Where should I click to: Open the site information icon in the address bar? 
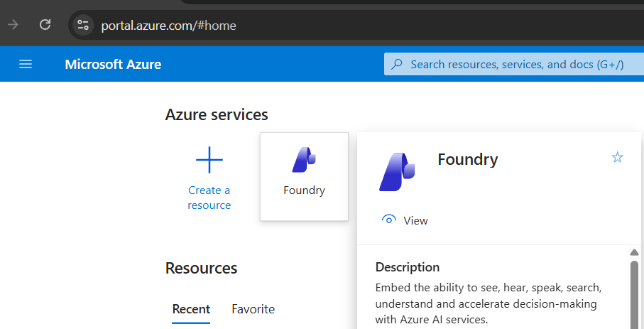83,25
